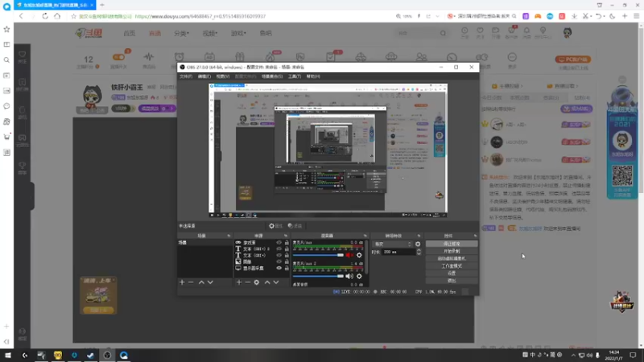The width and height of the screenshot is (644, 362).
Task: Add a new scene with the plus icon
Action: click(182, 282)
